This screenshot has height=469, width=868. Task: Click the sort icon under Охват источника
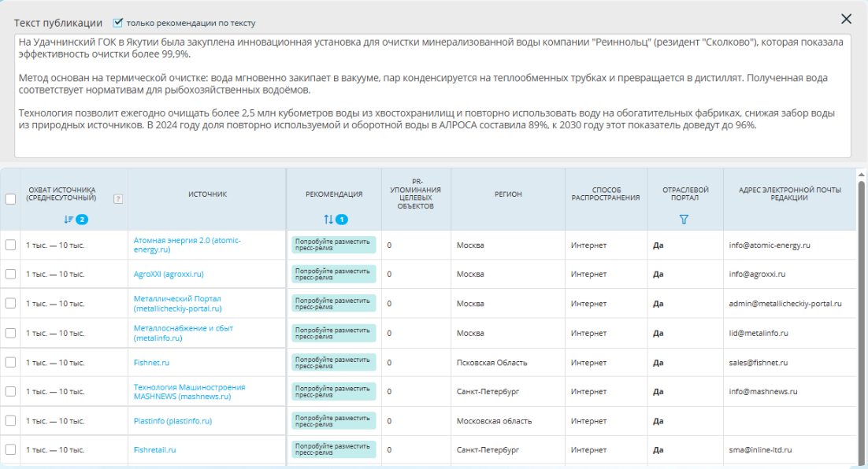point(69,220)
